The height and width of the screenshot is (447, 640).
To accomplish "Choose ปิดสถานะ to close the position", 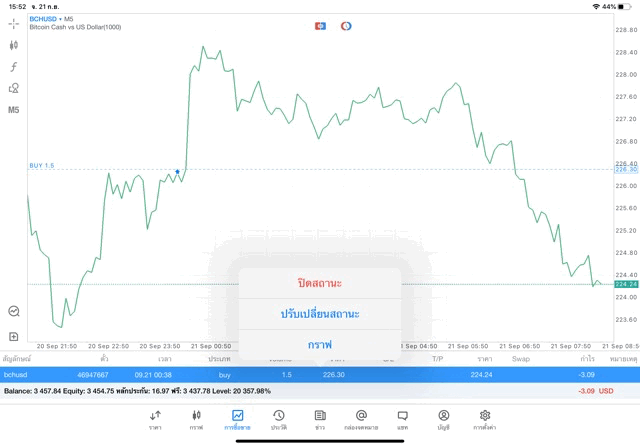I will [x=320, y=283].
